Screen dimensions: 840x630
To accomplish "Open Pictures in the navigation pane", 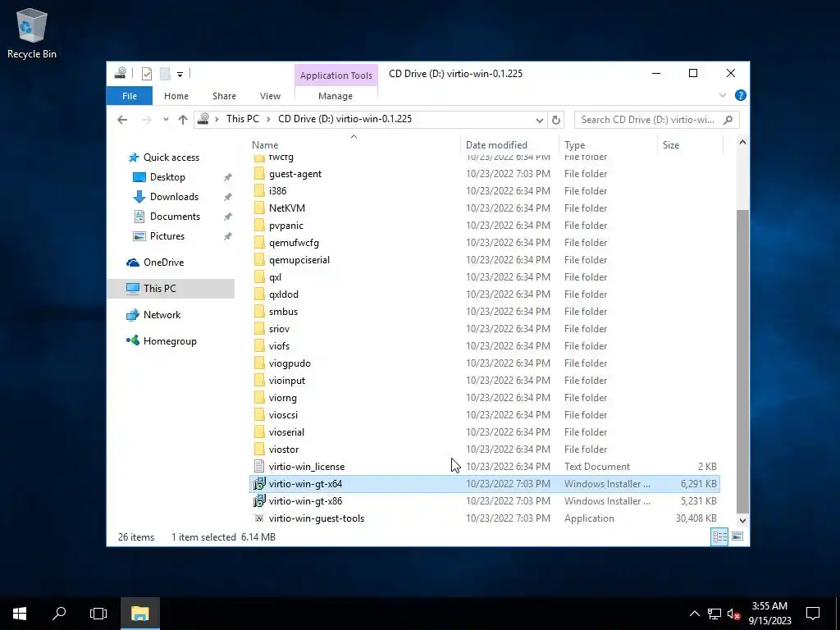I will 167,236.
